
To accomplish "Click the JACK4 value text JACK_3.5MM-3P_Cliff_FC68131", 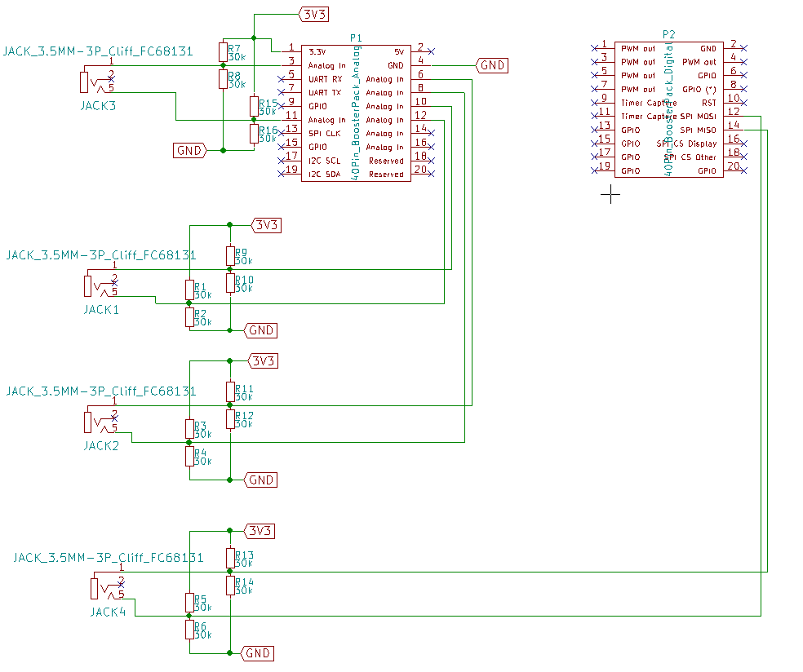I will pos(108,557).
